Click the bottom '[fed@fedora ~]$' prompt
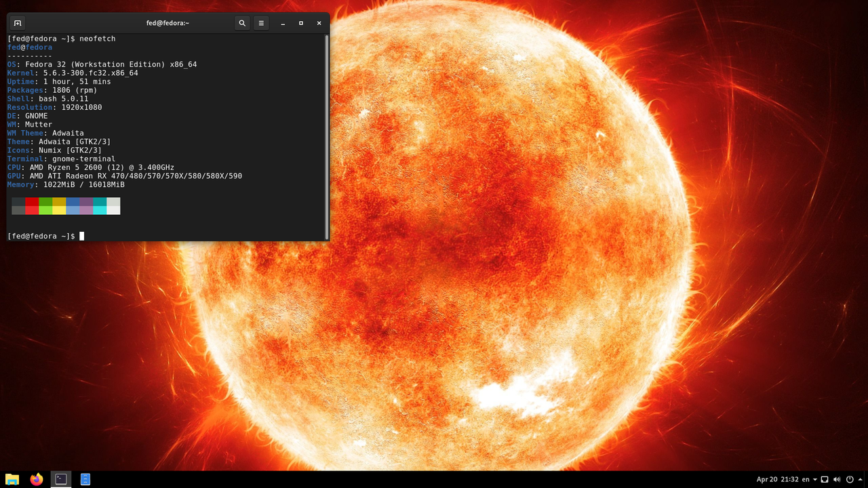This screenshot has width=868, height=488. [41, 236]
